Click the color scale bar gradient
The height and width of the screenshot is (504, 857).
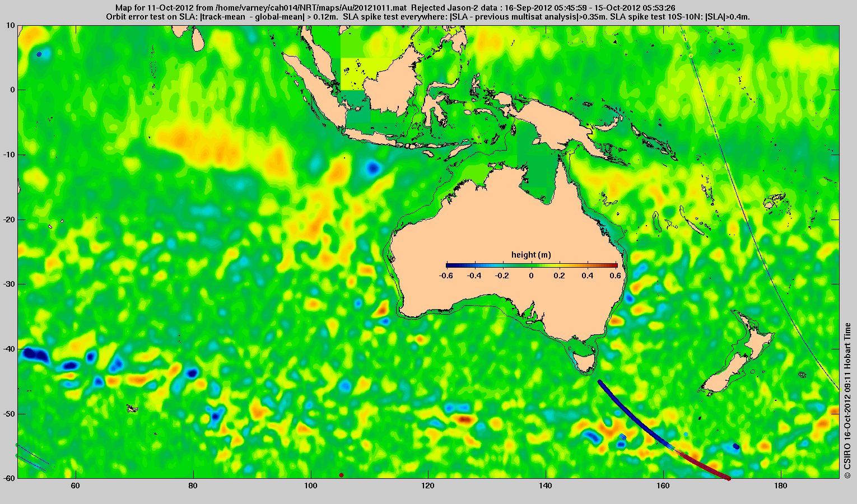532,266
